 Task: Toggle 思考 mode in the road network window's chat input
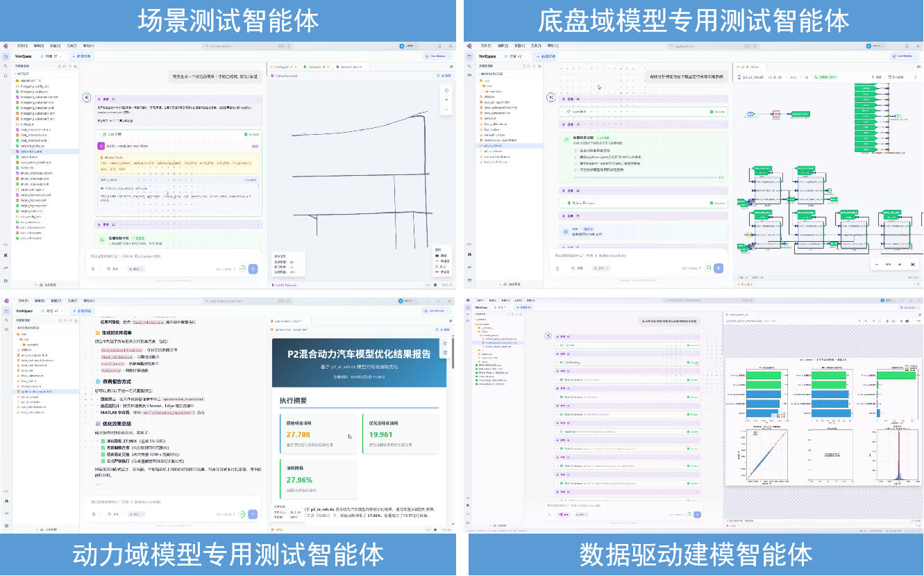click(x=114, y=268)
